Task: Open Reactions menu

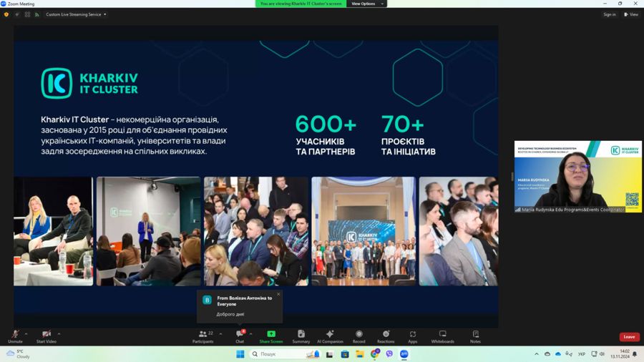Action: [386, 336]
